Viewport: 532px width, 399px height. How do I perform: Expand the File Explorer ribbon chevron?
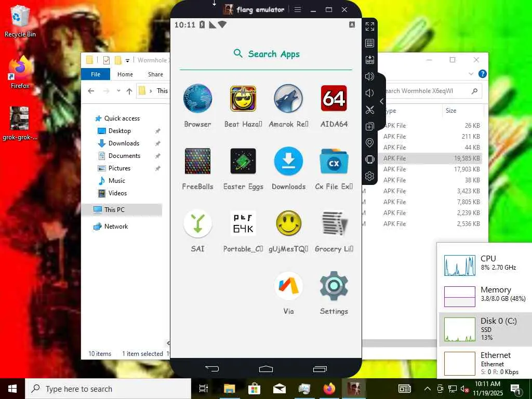(471, 74)
